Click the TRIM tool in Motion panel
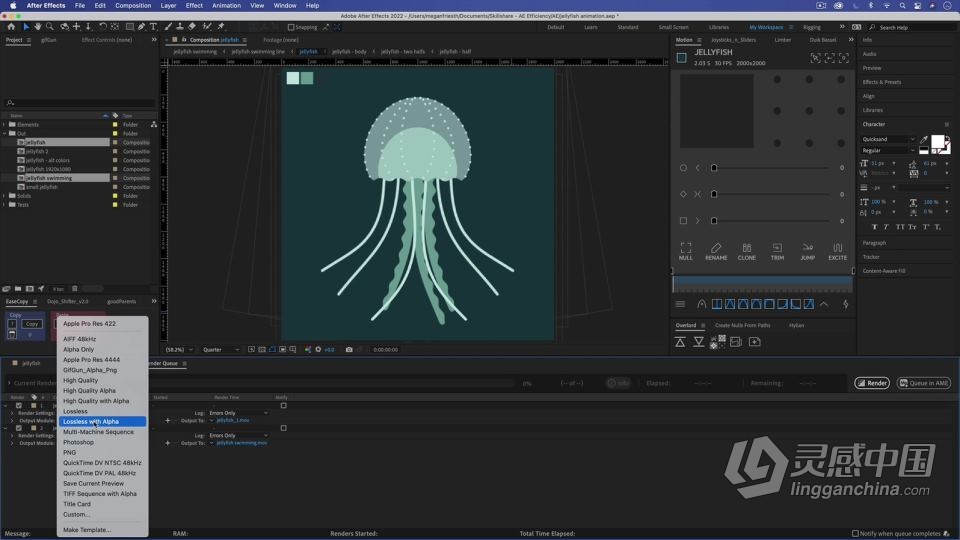 (x=777, y=251)
